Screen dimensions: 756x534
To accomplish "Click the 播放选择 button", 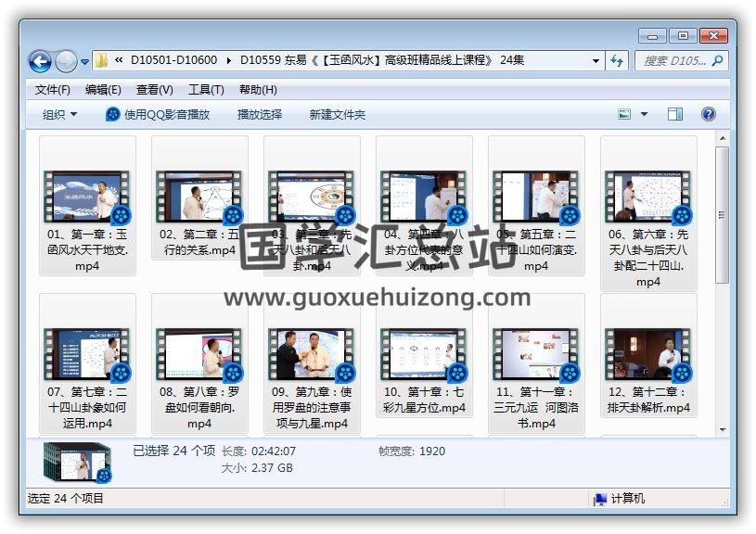I will (260, 114).
